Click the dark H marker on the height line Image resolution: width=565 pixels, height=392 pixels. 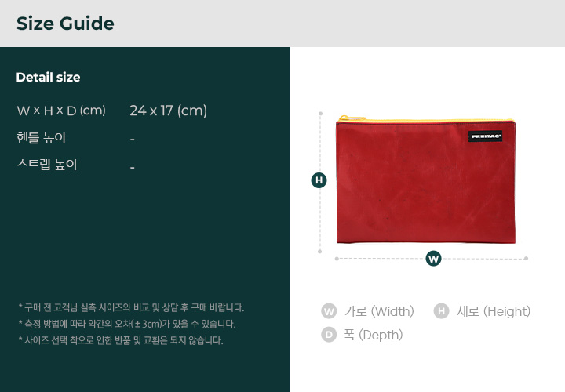coord(319,180)
